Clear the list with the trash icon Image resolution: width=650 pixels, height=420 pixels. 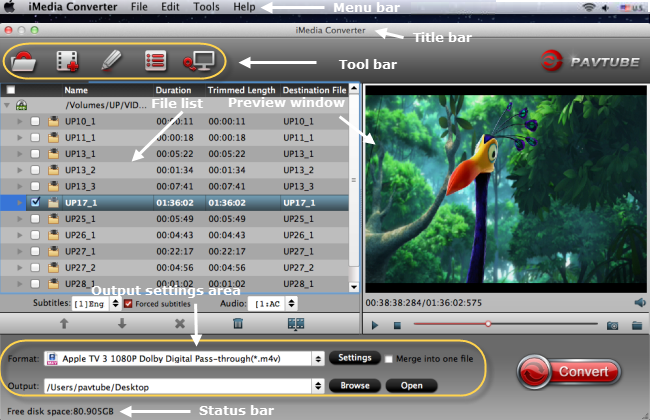238,323
